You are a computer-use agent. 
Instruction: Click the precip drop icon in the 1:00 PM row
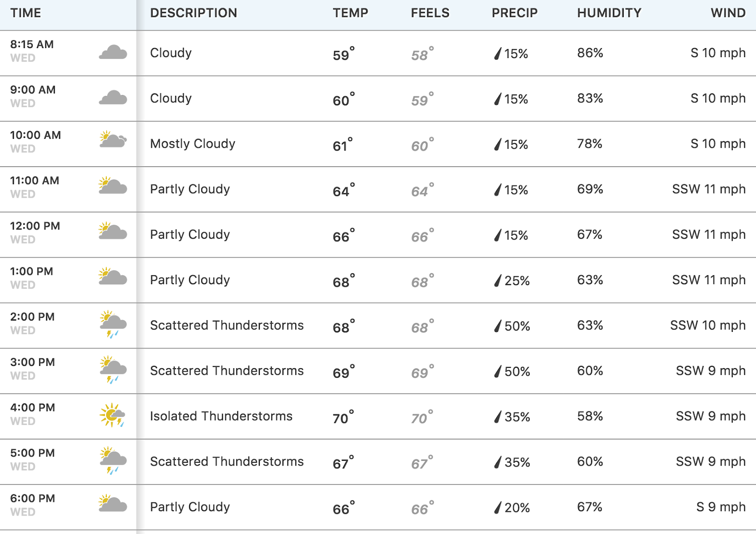pos(498,281)
